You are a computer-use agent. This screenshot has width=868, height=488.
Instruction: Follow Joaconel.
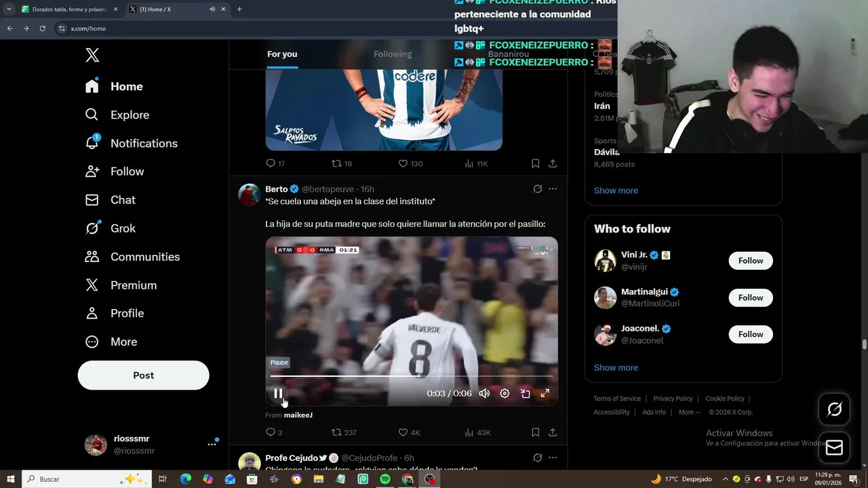point(751,334)
